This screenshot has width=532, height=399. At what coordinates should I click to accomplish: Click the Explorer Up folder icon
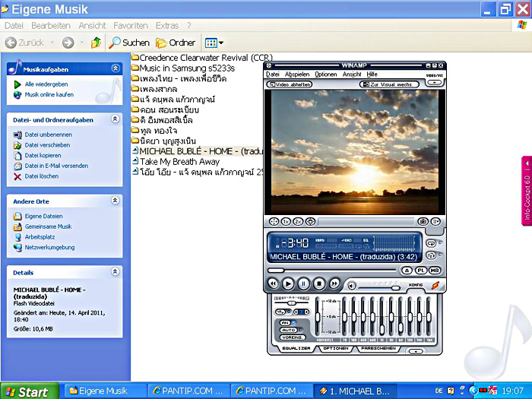pos(96,43)
